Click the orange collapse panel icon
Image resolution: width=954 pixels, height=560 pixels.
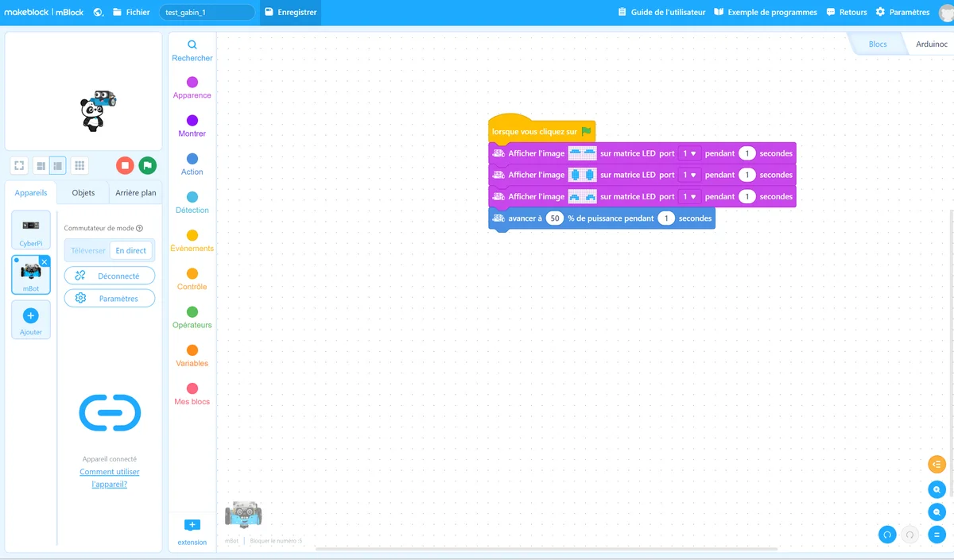(x=937, y=464)
